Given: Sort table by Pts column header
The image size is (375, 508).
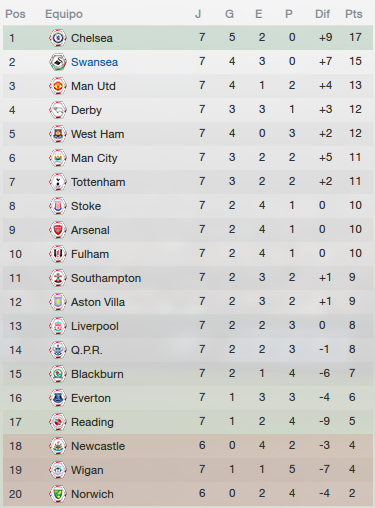Looking at the screenshot, I should pos(354,14).
